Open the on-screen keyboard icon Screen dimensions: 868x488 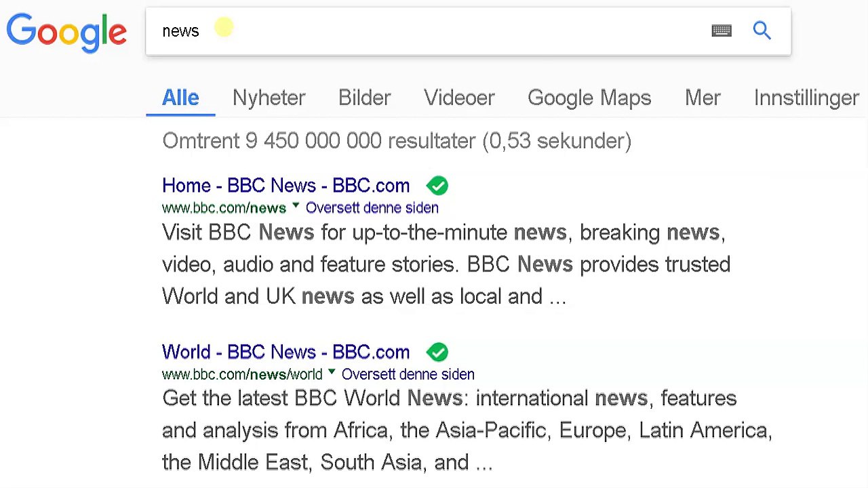722,30
